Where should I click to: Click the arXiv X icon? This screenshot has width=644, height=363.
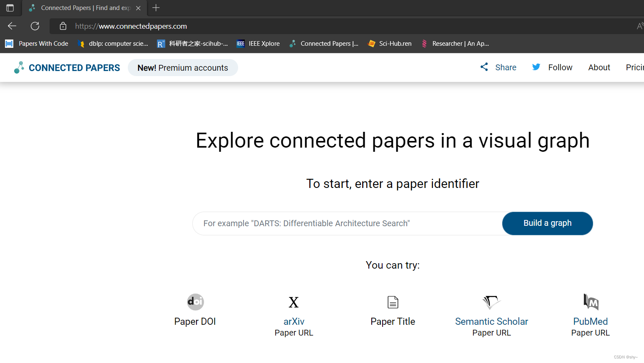tap(294, 302)
